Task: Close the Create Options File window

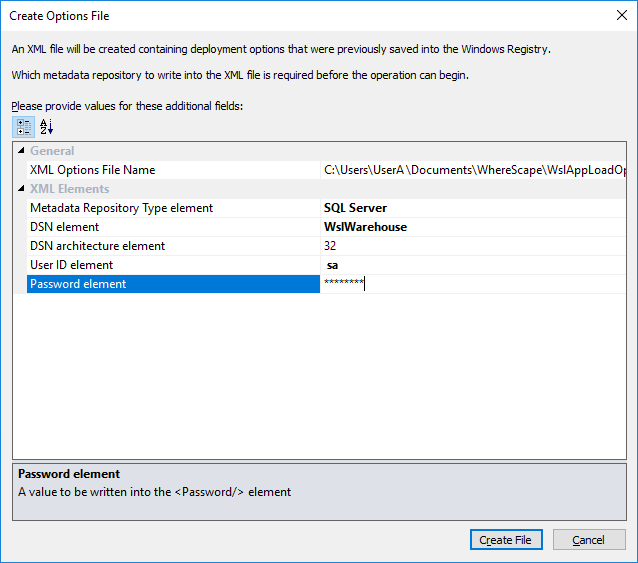Action: (621, 16)
